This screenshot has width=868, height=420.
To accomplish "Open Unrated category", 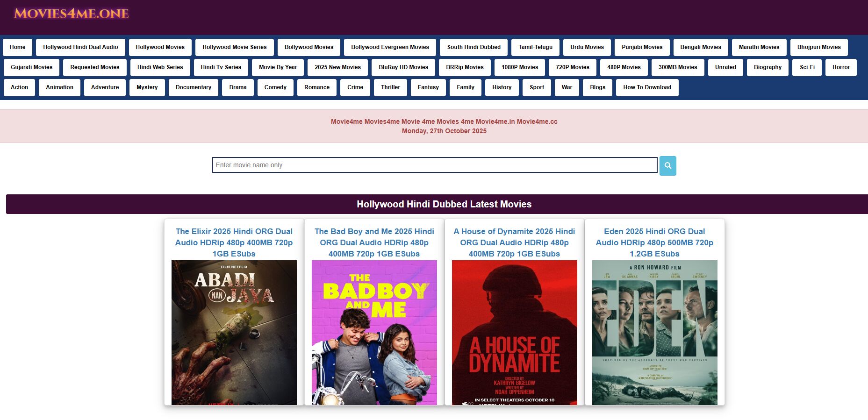I will click(725, 67).
